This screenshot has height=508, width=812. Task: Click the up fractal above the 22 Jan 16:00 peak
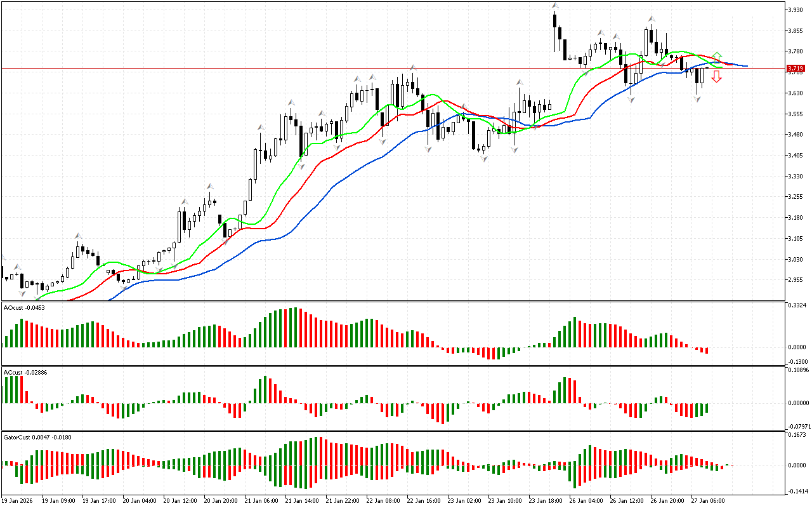click(413, 67)
